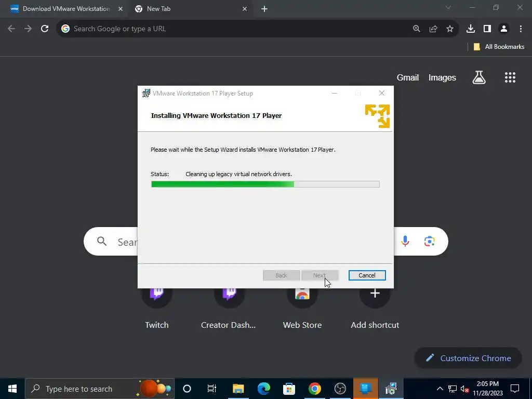Open the Twitch shortcut

tap(157, 309)
